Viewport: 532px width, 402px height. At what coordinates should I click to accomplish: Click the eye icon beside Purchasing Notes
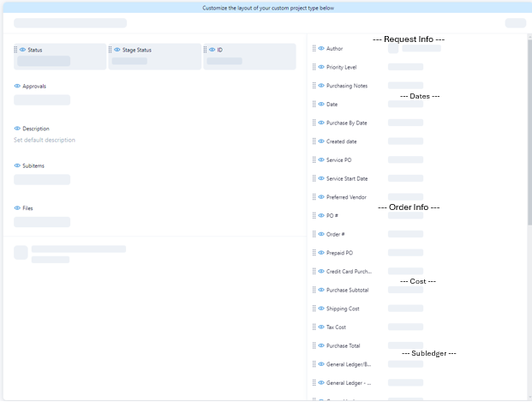tap(321, 86)
